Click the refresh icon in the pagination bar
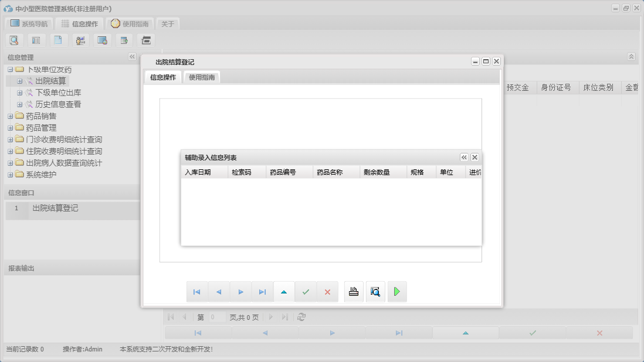The height and width of the screenshot is (362, 644). (301, 317)
